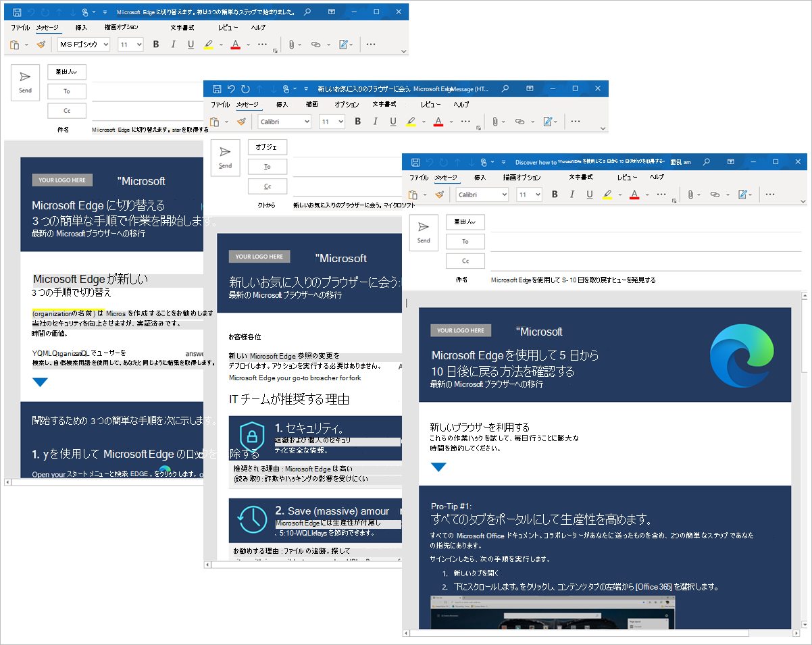Image resolution: width=812 pixels, height=645 pixels.
Task: Toggle Bold in back MS Pゴシック window
Action: click(156, 45)
